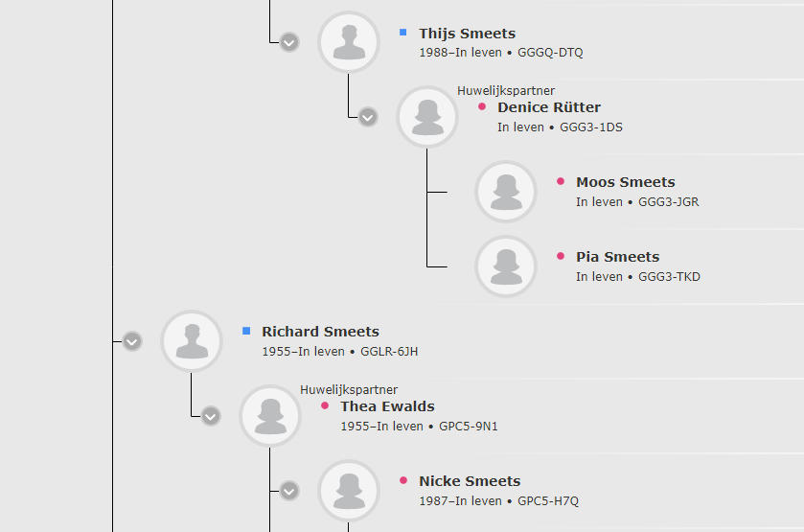Viewport: 804px width, 532px height.
Task: Click Thea Ewalds' portrait avatar
Action: (x=270, y=416)
